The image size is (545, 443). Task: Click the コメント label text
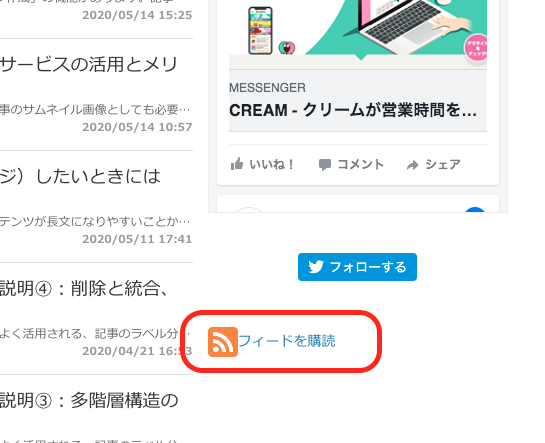pos(360,164)
